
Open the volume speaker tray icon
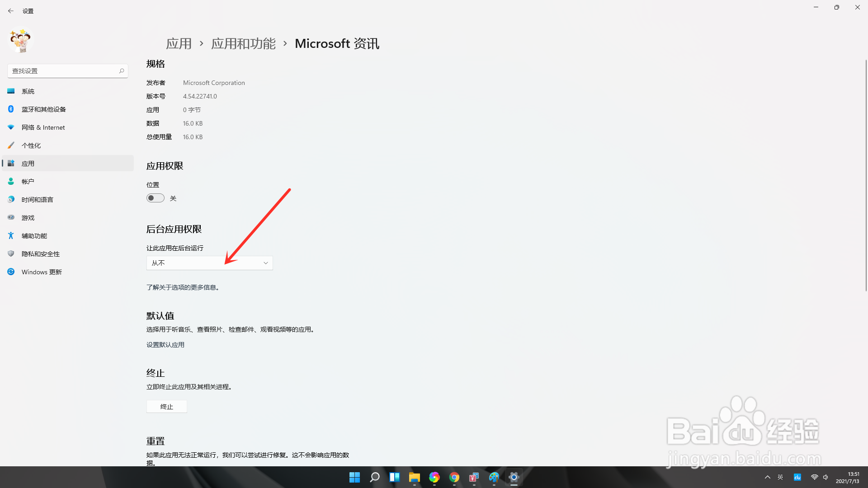point(826,477)
